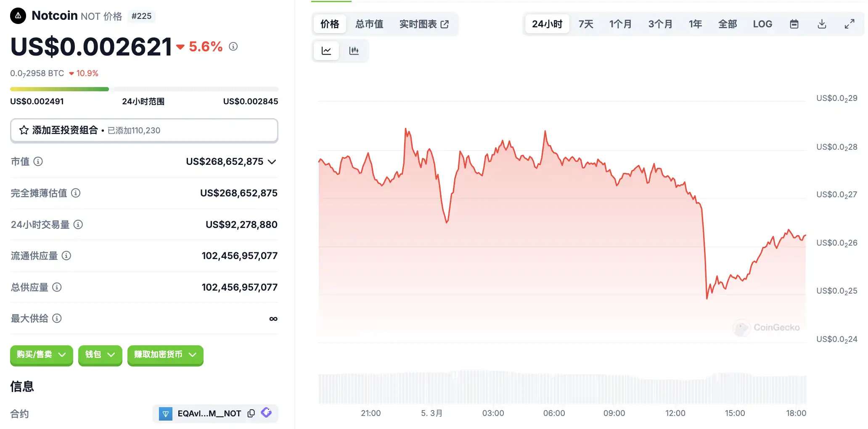Viewport: 868px width, 429px height.
Task: Expand chart to fullscreen
Action: coord(849,24)
